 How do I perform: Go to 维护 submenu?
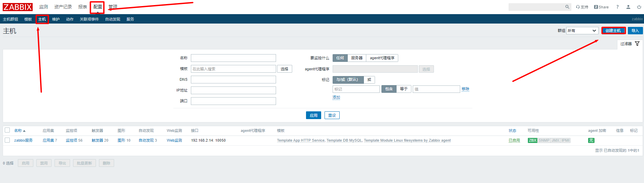(56, 19)
